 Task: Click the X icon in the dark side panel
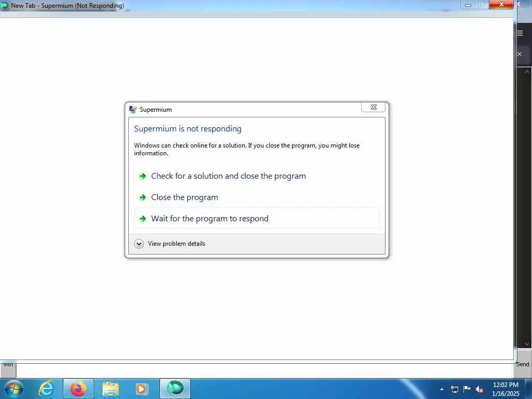(x=520, y=54)
